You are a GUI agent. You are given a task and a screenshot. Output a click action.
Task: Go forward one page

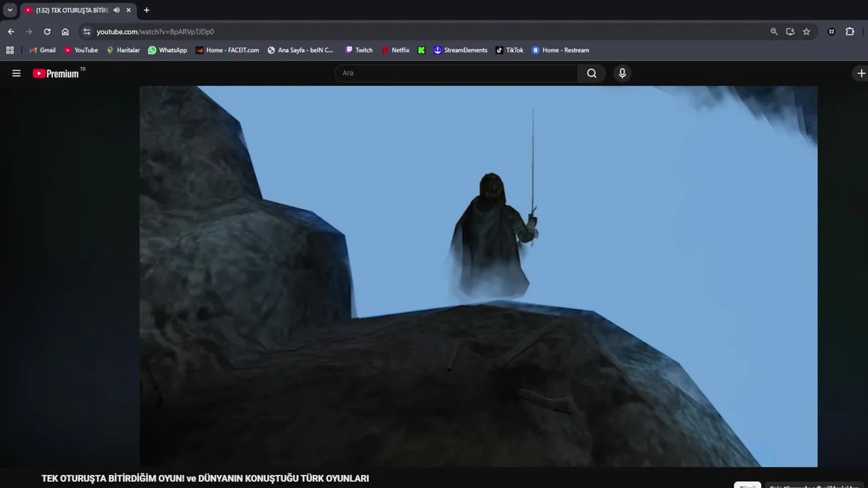coord(28,31)
